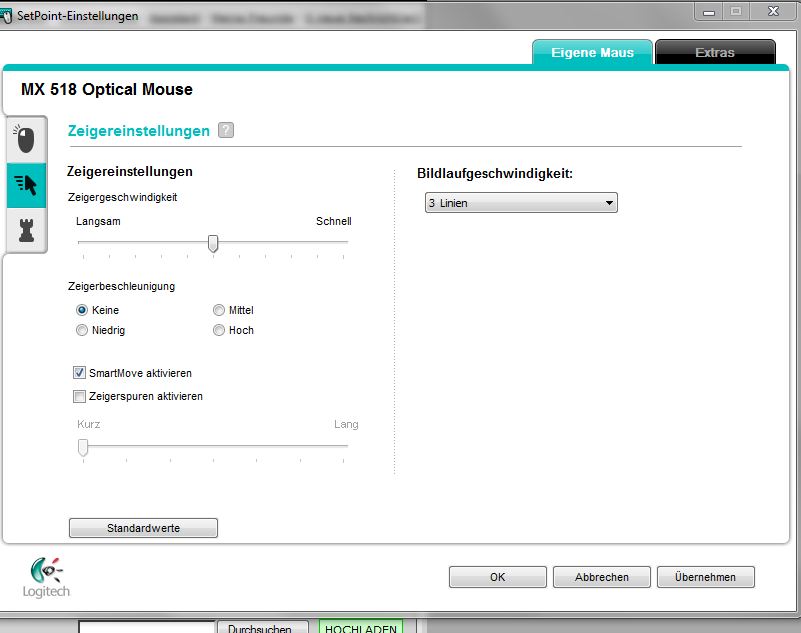801x633 pixels.
Task: Select Keine pointer acceleration
Action: point(82,310)
